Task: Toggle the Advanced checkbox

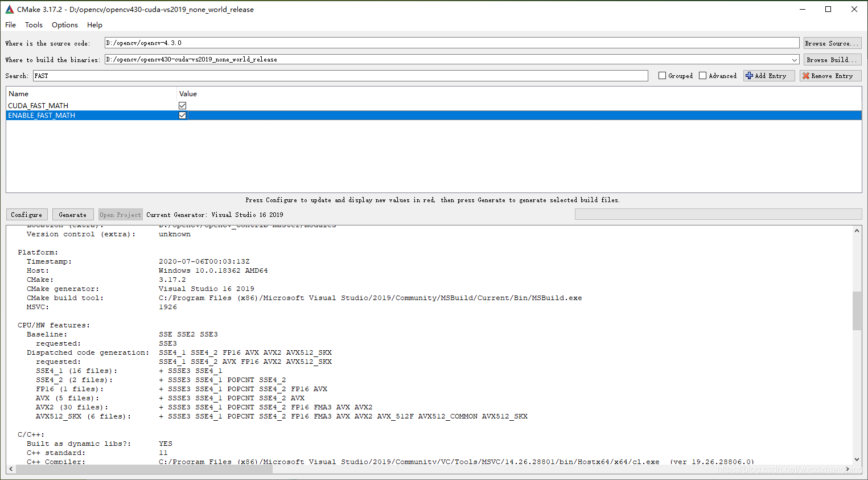Action: 703,76
